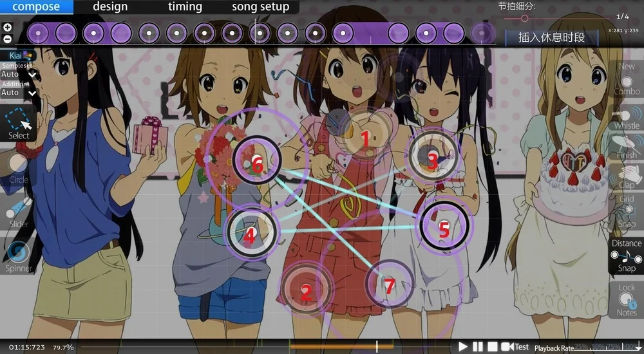Open the timing tab

[185, 7]
